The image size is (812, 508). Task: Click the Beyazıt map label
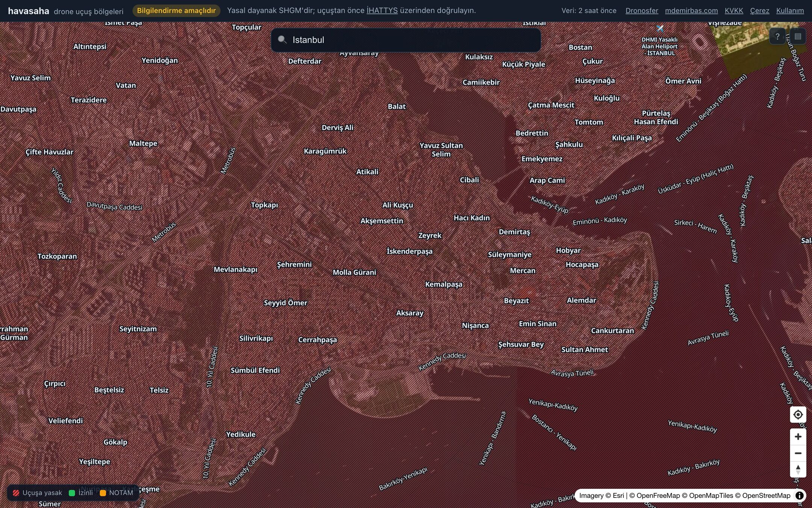coord(516,301)
